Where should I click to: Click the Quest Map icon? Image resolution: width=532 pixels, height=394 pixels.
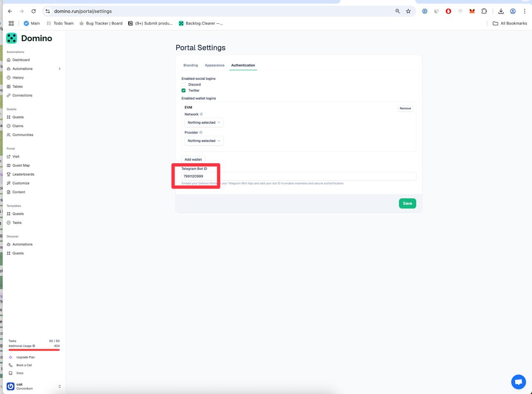(x=9, y=165)
